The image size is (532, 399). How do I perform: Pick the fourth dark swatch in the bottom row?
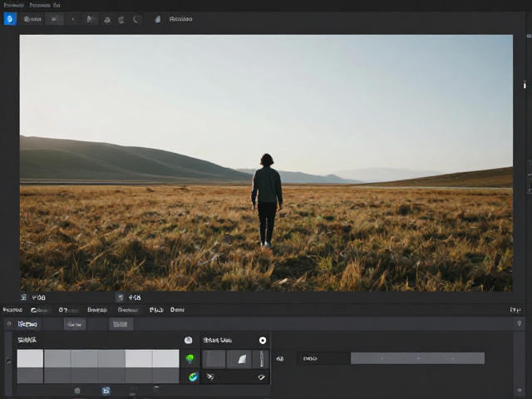click(111, 375)
